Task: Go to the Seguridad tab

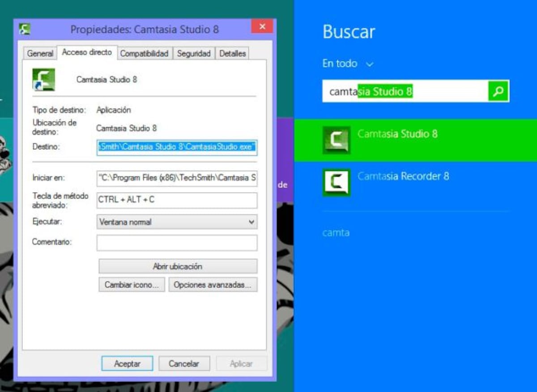Action: [193, 54]
